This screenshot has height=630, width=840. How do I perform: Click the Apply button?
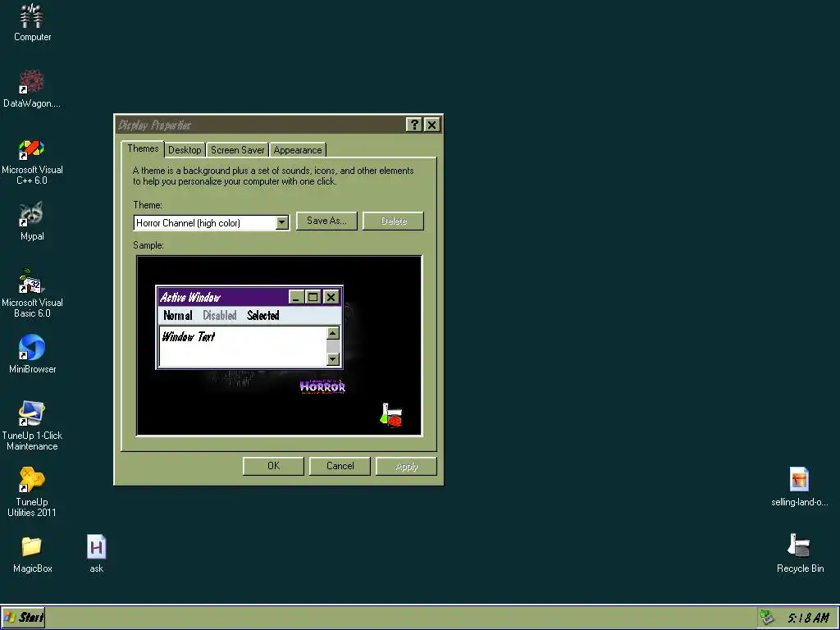pyautogui.click(x=406, y=466)
